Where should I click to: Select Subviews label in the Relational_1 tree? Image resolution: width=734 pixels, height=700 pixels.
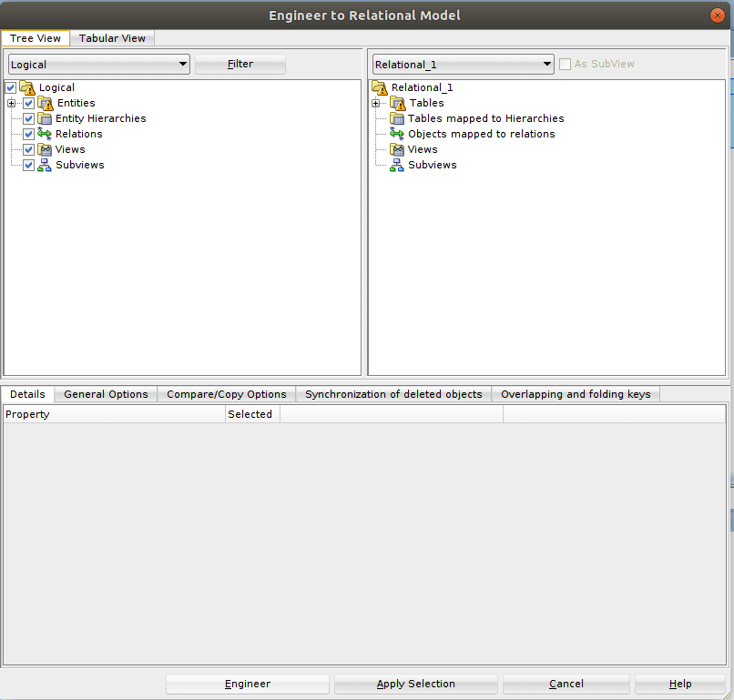[x=433, y=165]
